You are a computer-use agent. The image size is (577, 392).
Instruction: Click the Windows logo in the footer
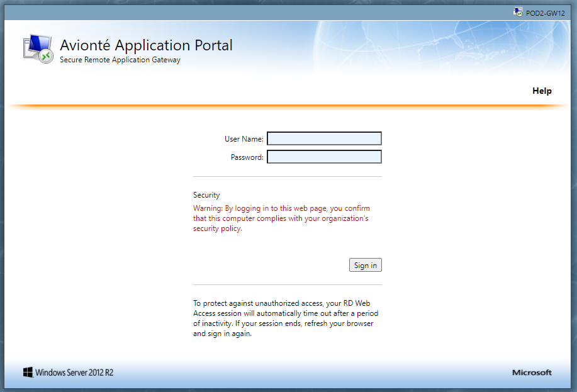28,372
